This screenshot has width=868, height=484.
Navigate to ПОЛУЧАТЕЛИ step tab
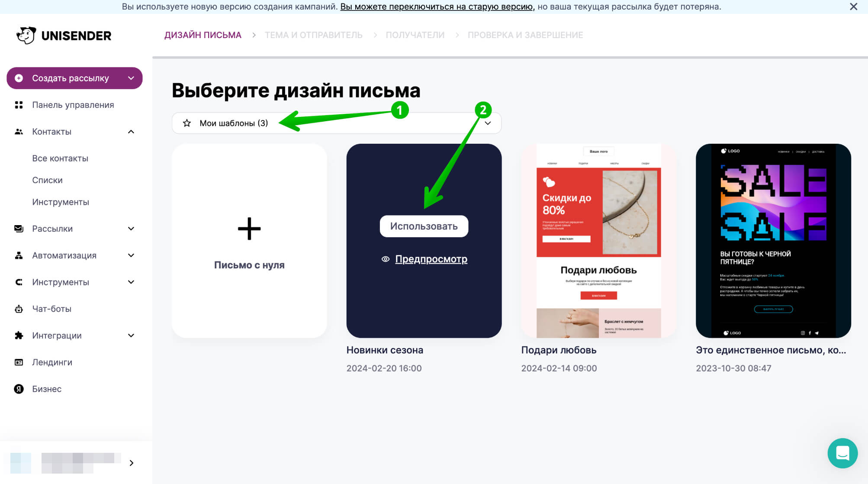pyautogui.click(x=415, y=35)
